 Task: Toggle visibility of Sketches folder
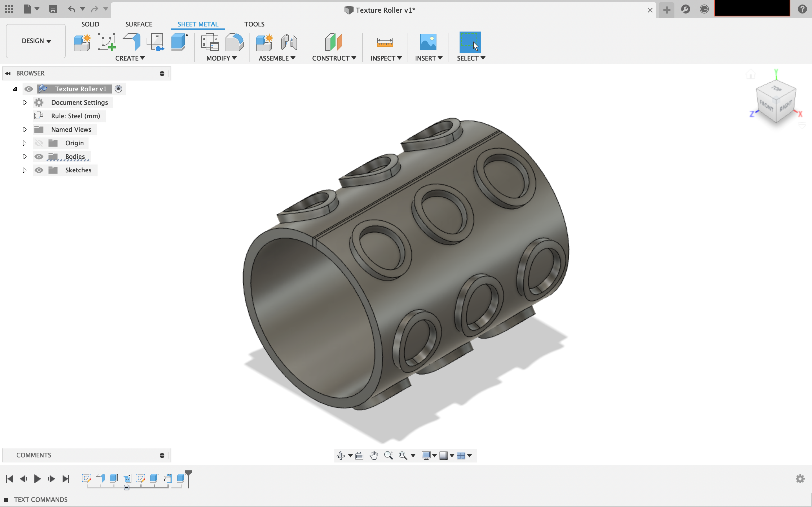click(x=39, y=170)
